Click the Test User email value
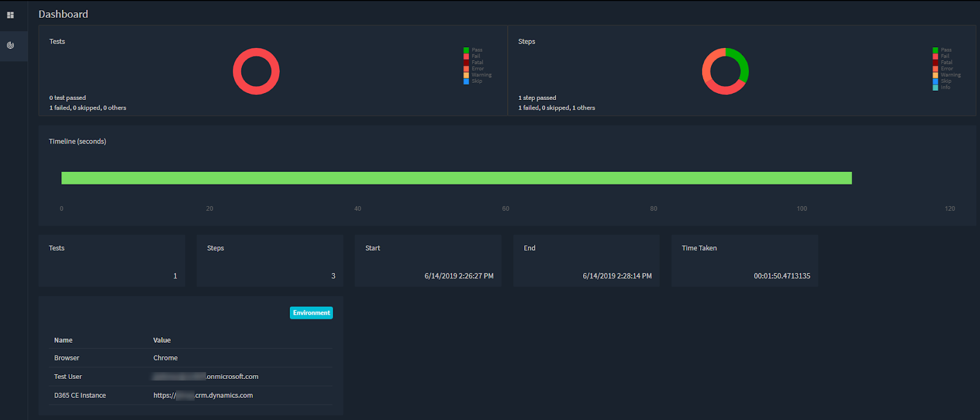The height and width of the screenshot is (420, 980). pyautogui.click(x=206, y=376)
